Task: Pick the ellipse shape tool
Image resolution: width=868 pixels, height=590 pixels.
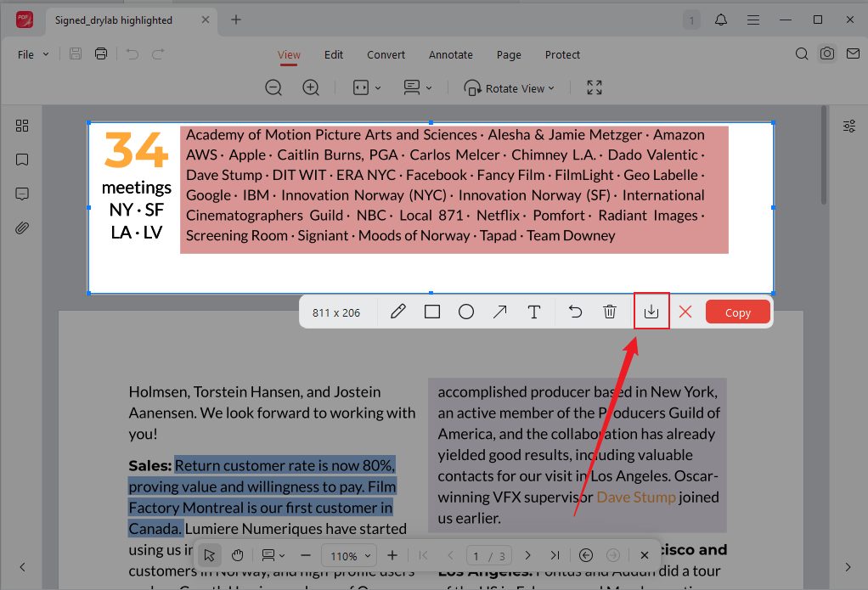Action: click(466, 312)
